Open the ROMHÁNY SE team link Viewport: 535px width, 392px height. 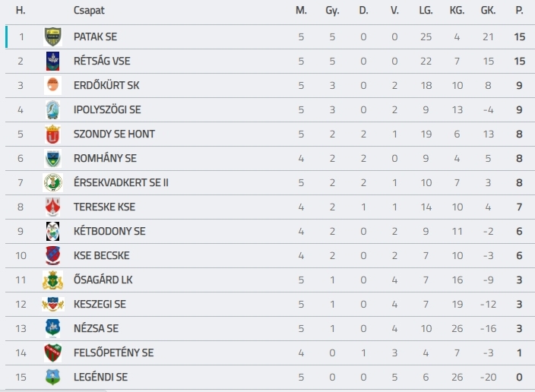pos(105,158)
